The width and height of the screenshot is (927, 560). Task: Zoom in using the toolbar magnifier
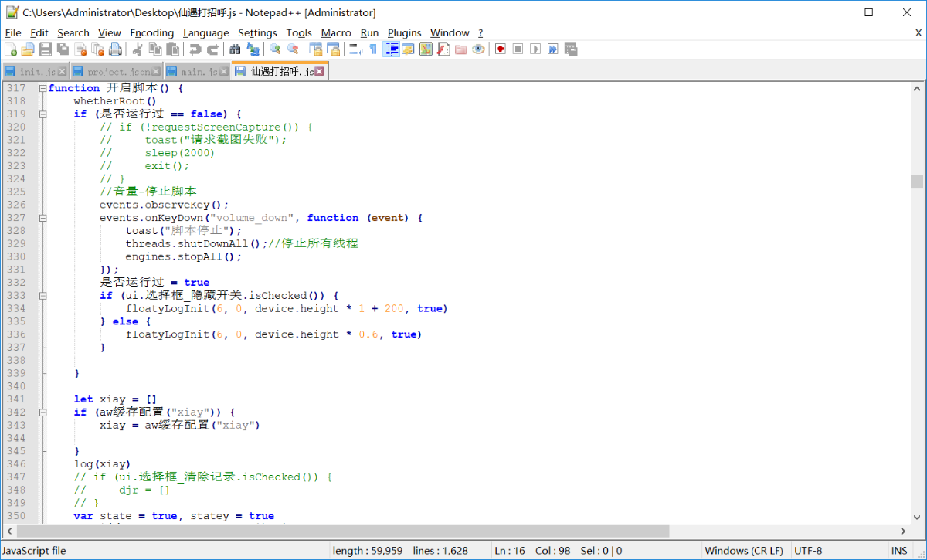[275, 49]
